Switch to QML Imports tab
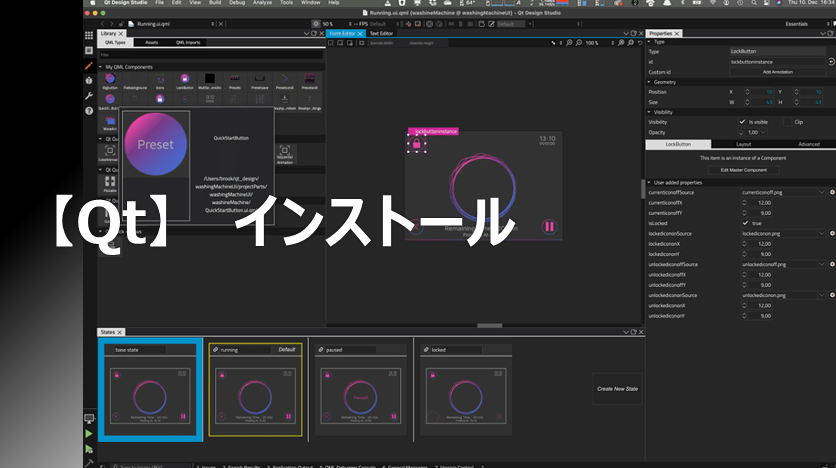The image size is (836, 468). pos(188,43)
